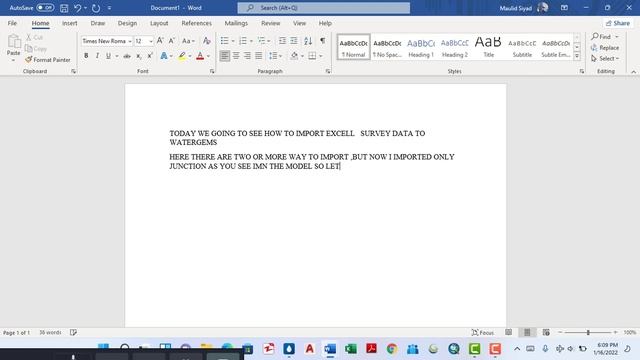
Task: Switch to the Insert tab
Action: coord(69,23)
